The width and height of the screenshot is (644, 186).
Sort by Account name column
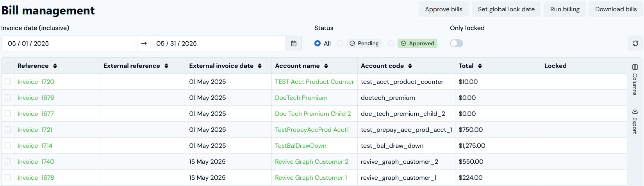[x=326, y=66]
